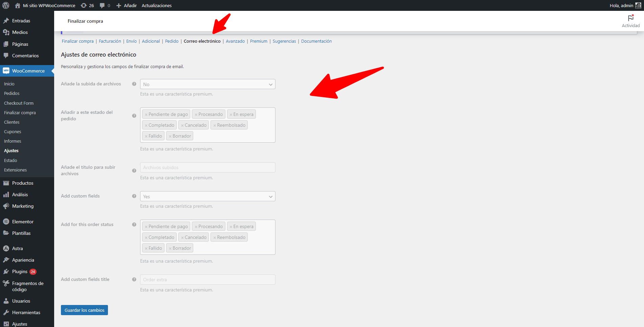
Task: Open Informes in WooCommerce submenu
Action: point(13,141)
